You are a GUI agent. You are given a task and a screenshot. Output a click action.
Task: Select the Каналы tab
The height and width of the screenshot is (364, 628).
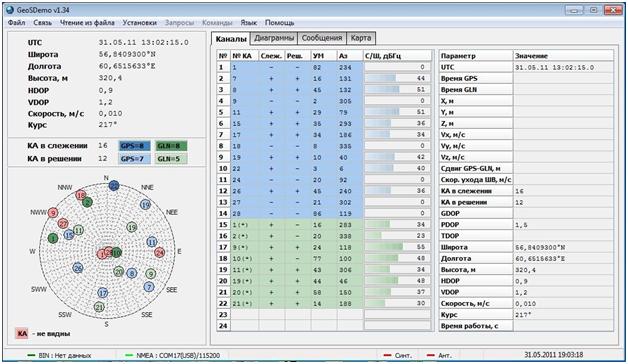point(231,38)
